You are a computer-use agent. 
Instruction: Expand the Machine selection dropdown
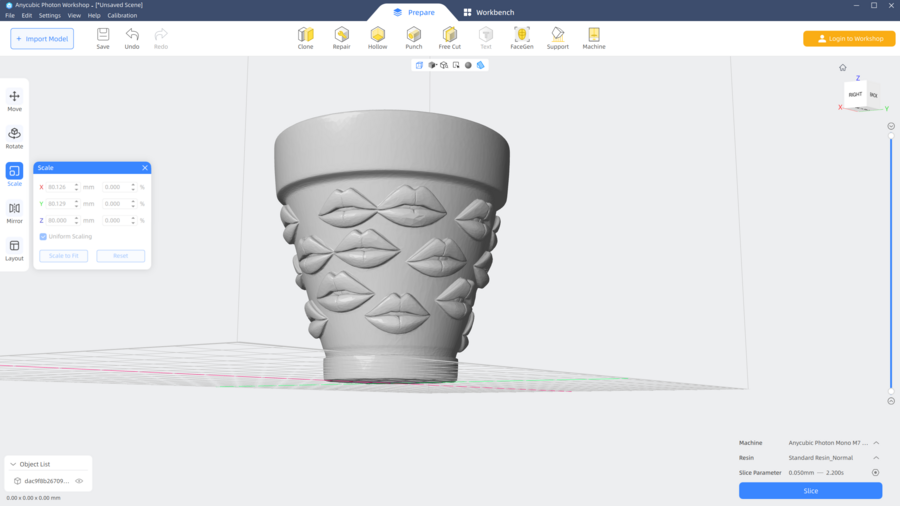pos(876,443)
